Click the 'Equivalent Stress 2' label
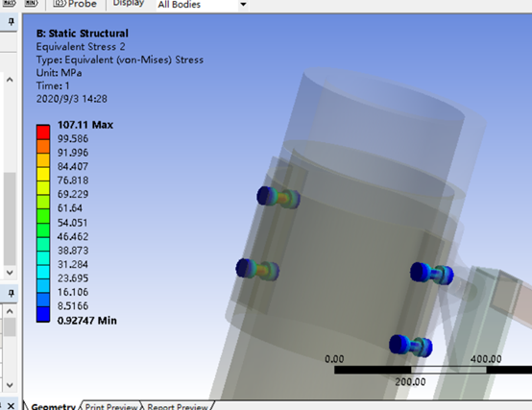This screenshot has height=410, width=532. (81, 47)
